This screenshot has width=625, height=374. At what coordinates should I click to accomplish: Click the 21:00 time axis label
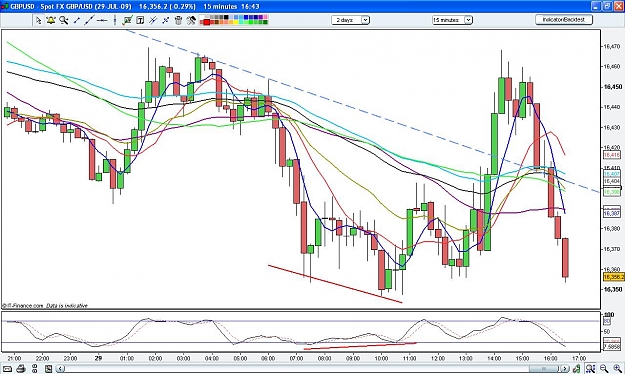14,358
